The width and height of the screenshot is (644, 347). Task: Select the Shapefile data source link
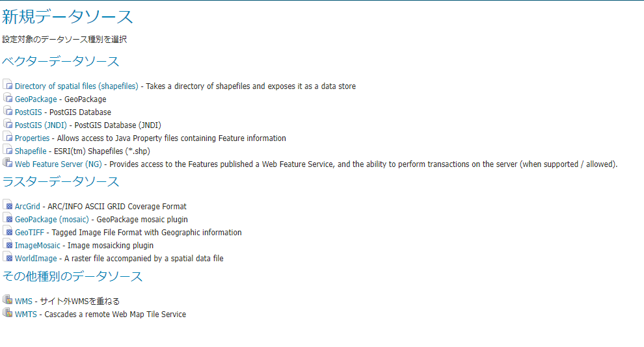coord(31,151)
